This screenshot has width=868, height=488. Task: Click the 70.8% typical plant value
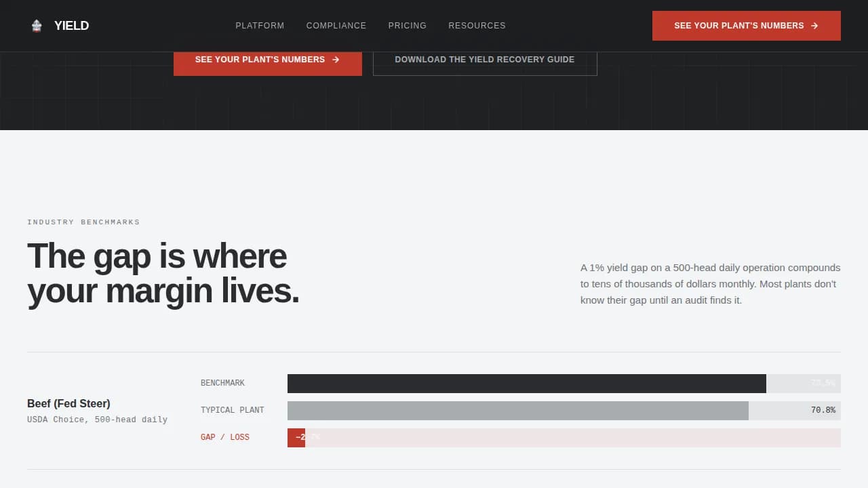tap(823, 410)
